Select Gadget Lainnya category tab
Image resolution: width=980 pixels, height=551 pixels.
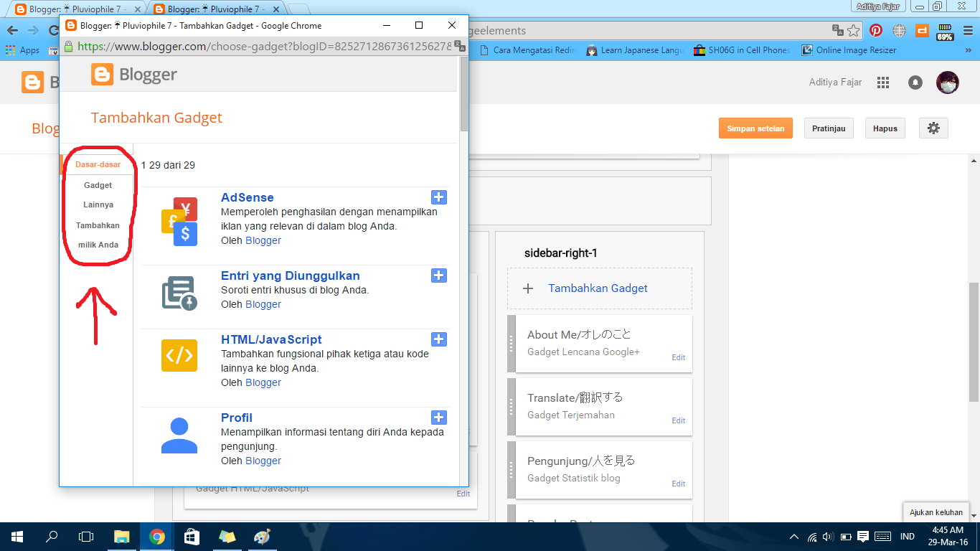click(98, 194)
